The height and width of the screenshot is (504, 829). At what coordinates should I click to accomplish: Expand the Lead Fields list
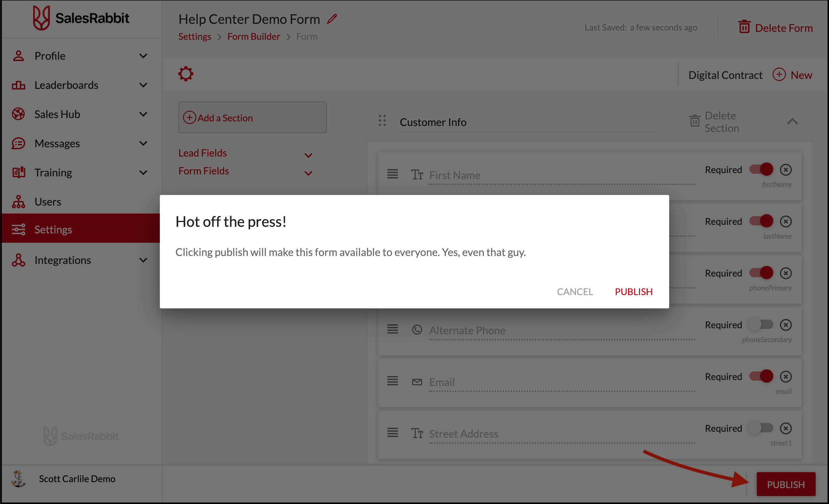pos(308,155)
